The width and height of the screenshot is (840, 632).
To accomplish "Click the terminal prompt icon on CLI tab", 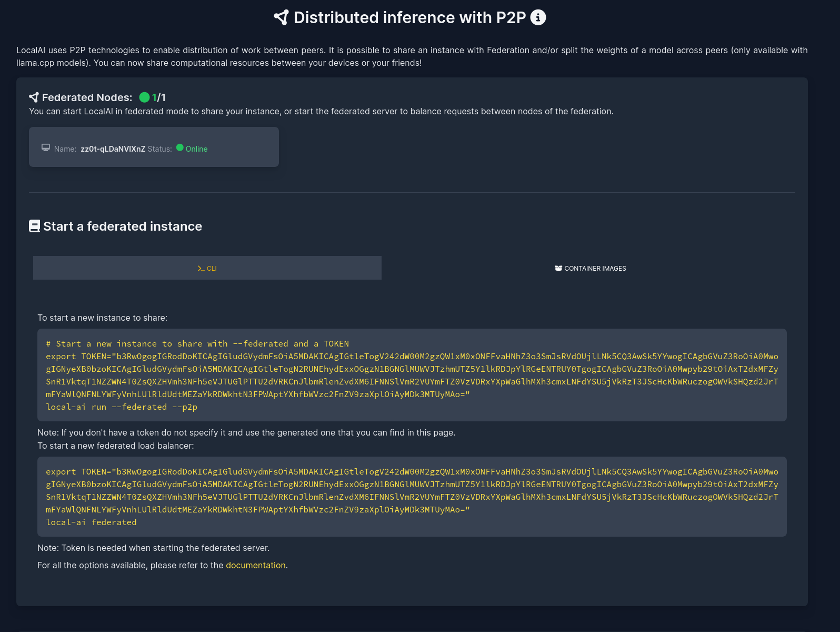I will (x=201, y=269).
